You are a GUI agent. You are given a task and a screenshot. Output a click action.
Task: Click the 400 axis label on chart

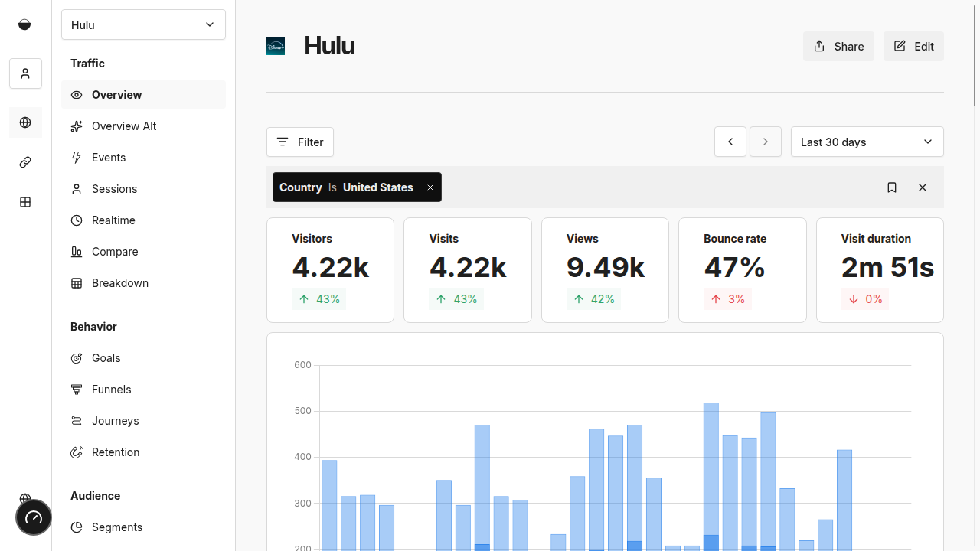click(x=302, y=457)
